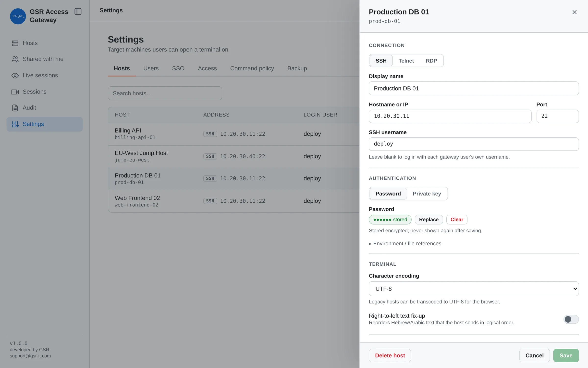Image resolution: width=588 pixels, height=368 pixels.
Task: Open the Character encoding dropdown
Action: pos(474,289)
